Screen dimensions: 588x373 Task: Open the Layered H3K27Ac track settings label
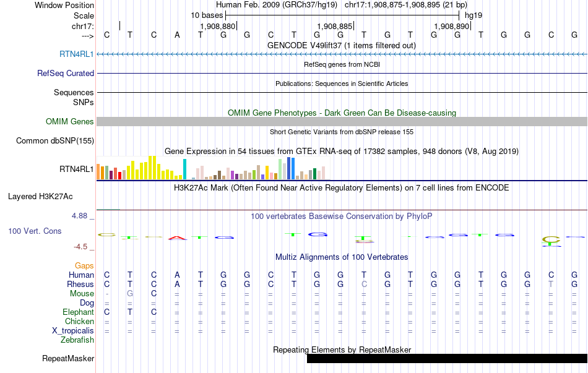[40, 197]
